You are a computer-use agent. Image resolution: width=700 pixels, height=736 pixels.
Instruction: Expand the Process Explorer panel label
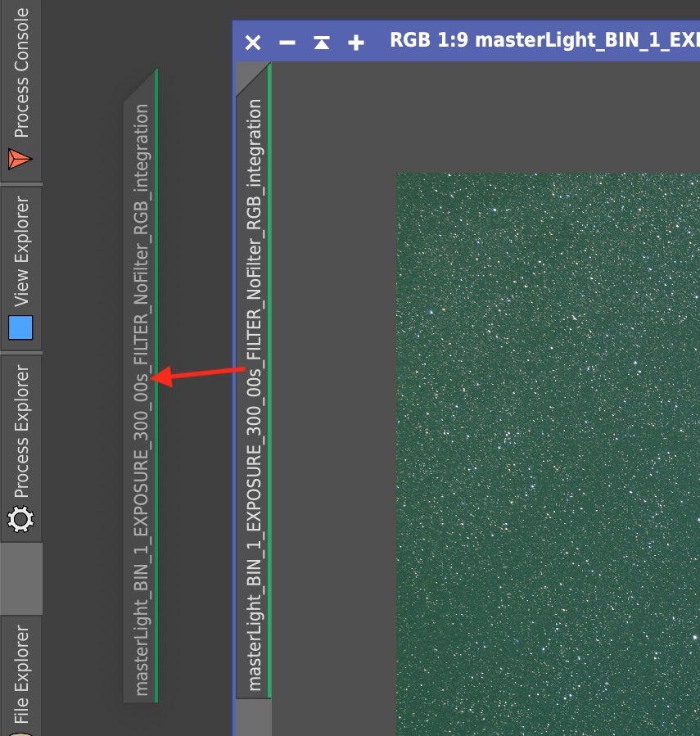coord(21,430)
